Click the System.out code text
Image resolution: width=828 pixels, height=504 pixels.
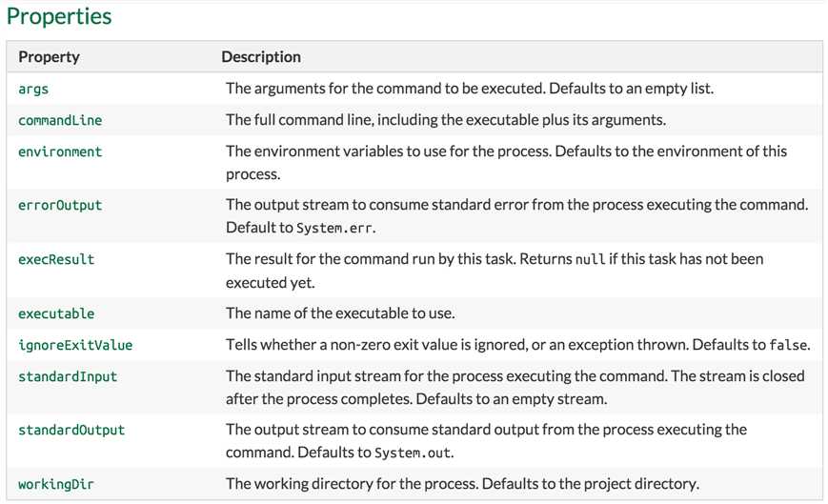coord(413,453)
